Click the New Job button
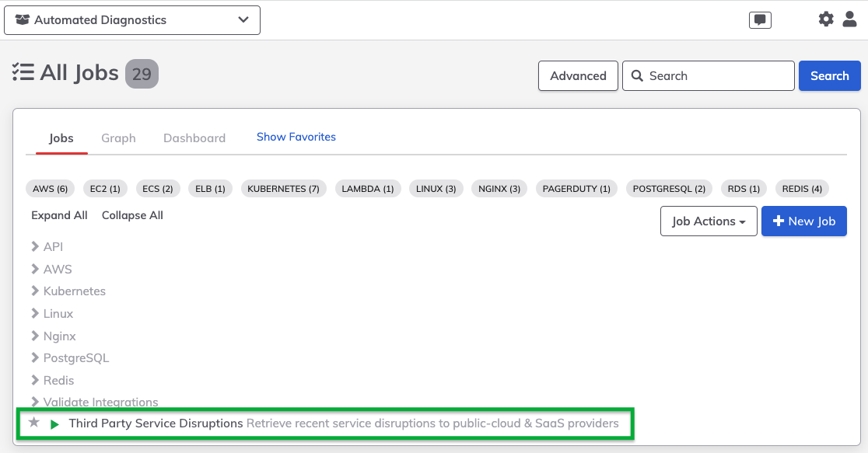This screenshot has width=868, height=453. click(x=803, y=221)
